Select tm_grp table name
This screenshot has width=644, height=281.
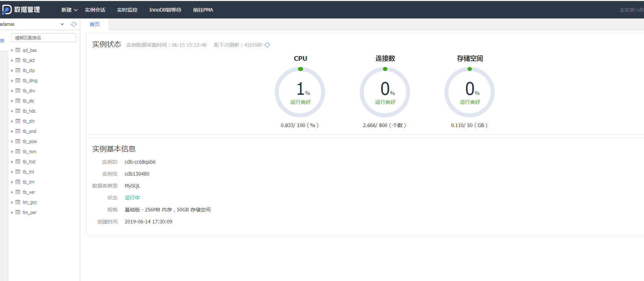pos(30,202)
